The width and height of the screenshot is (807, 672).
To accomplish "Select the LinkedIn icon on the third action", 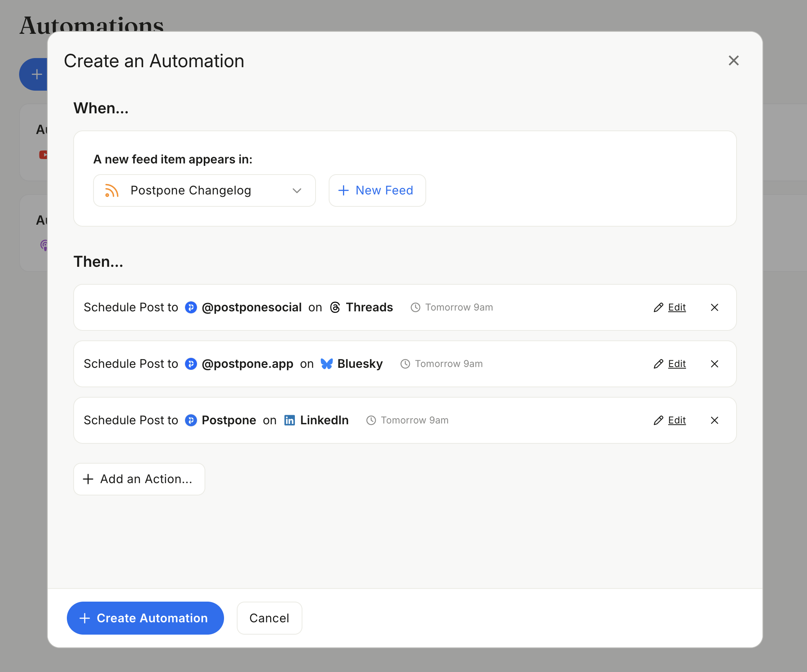I will [290, 420].
